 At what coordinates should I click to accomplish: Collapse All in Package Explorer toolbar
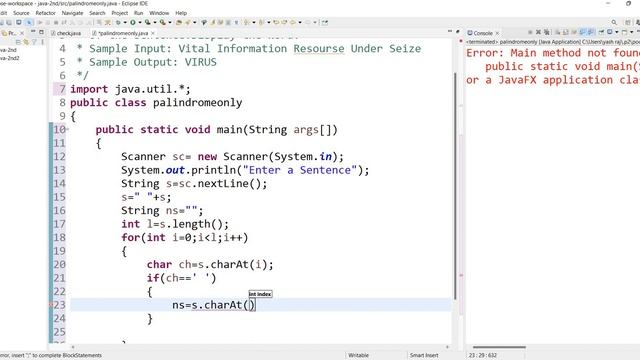click(x=18, y=42)
